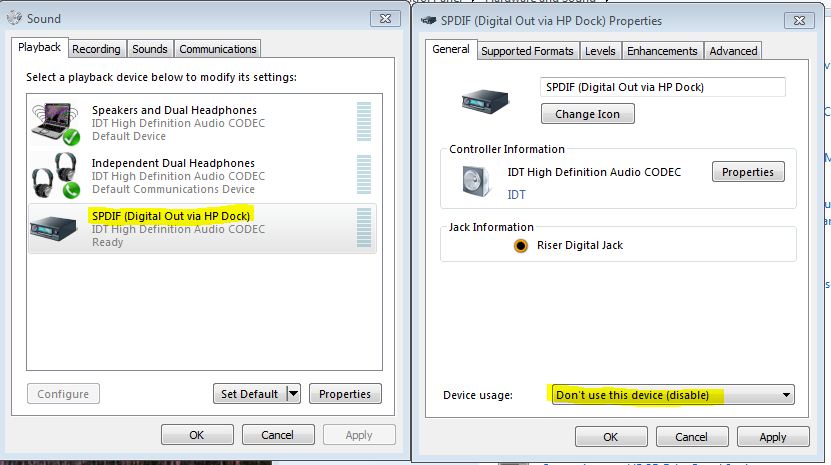The width and height of the screenshot is (831, 465).
Task: Click the SPDIF device icon in Properties General tab
Action: tap(485, 100)
